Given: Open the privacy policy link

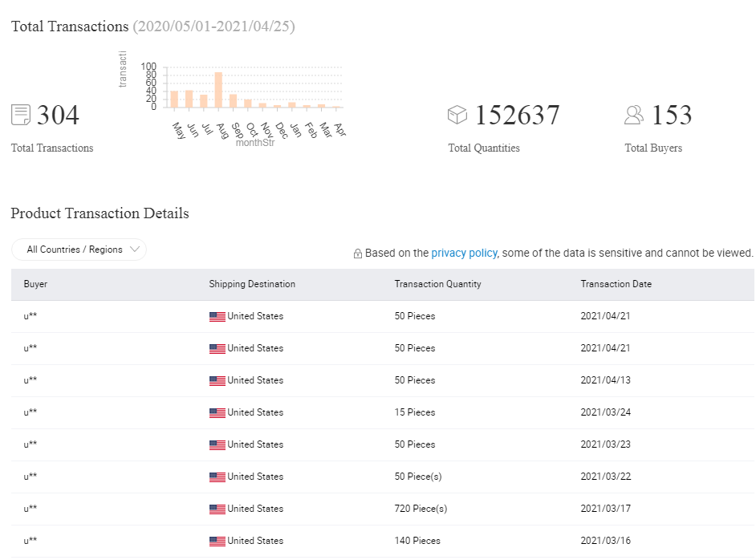Looking at the screenshot, I should pos(464,253).
